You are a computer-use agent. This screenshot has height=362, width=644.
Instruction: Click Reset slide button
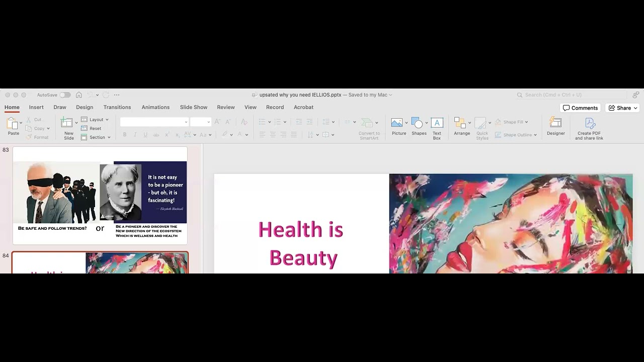[91, 128]
